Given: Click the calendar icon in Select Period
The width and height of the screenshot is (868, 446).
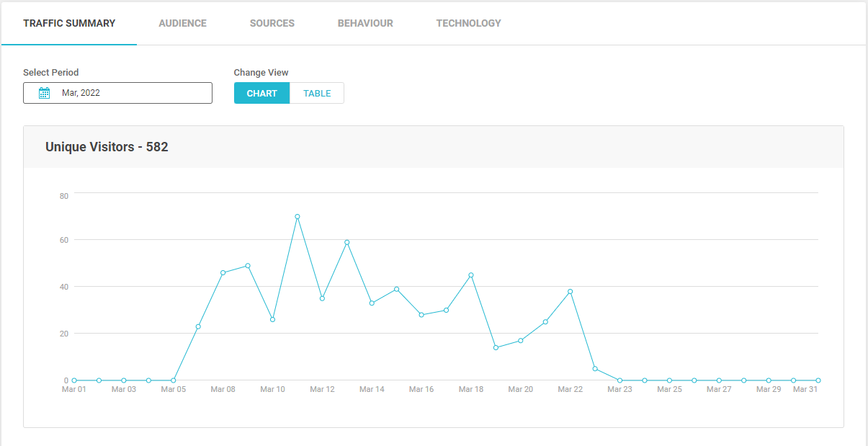Looking at the screenshot, I should tap(44, 93).
